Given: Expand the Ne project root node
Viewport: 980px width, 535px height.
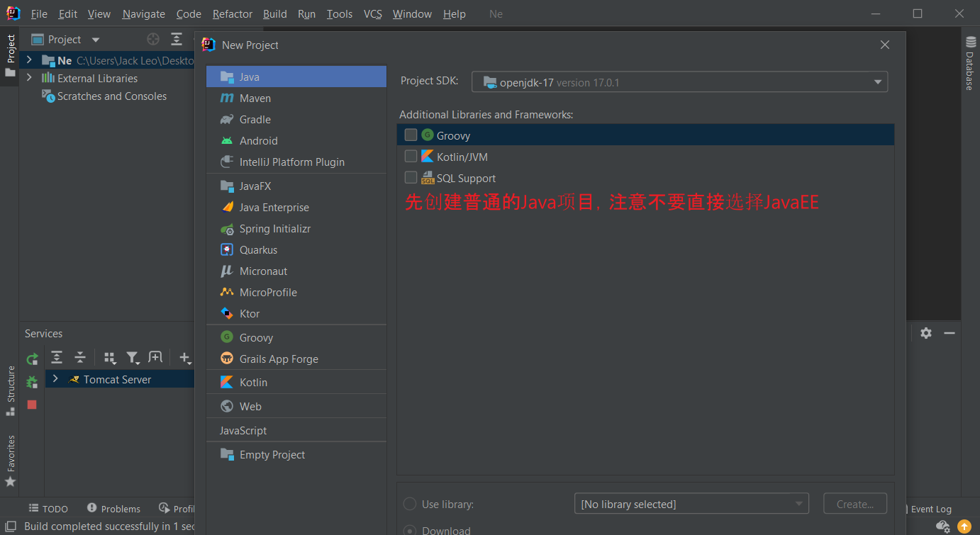Looking at the screenshot, I should click(x=29, y=60).
